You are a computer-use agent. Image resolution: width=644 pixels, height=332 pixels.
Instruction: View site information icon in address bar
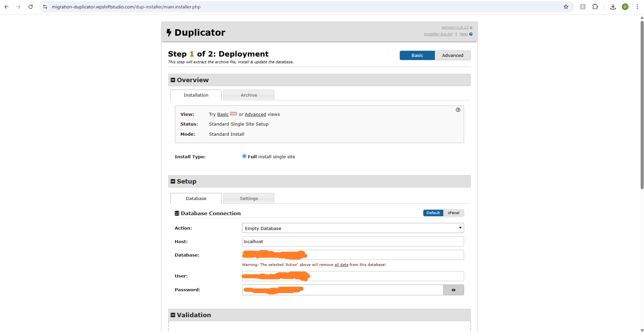(x=45, y=7)
